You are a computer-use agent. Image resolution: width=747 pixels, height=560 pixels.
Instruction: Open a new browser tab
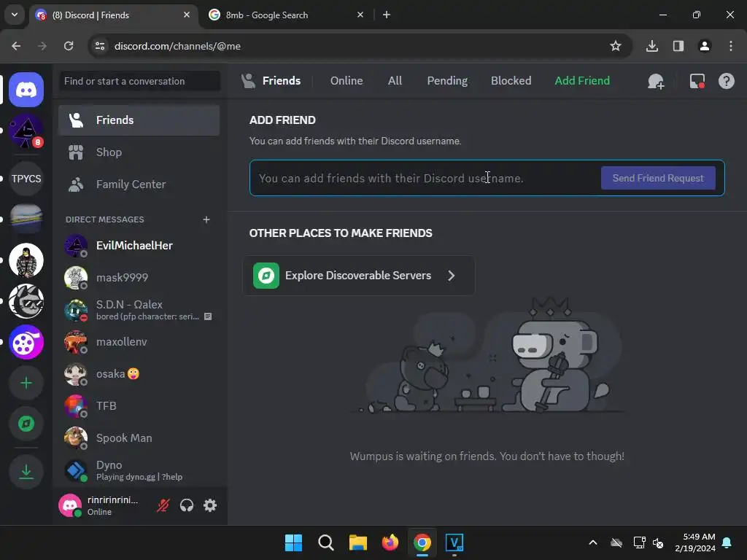[387, 15]
